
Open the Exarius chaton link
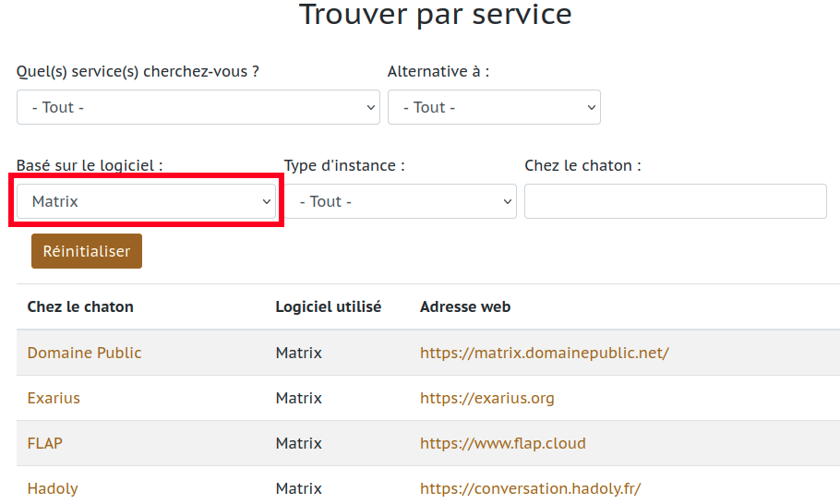[54, 398]
